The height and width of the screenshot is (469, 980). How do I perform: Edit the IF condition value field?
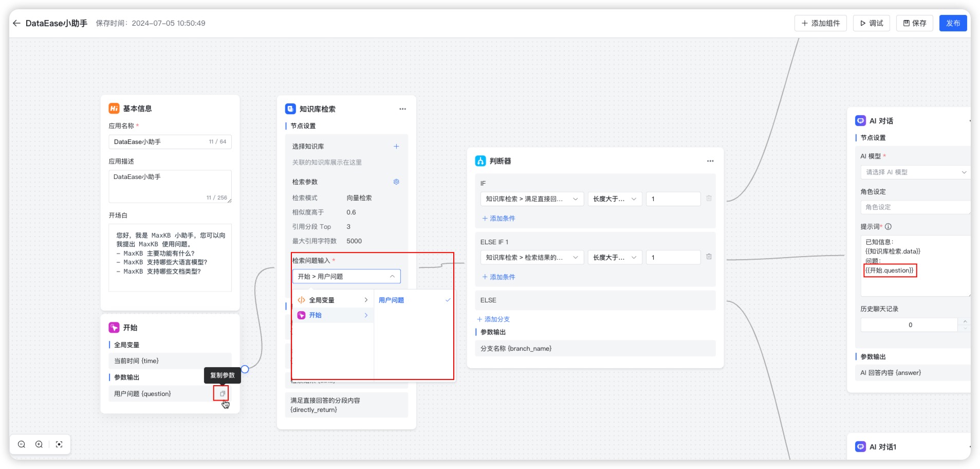click(673, 199)
